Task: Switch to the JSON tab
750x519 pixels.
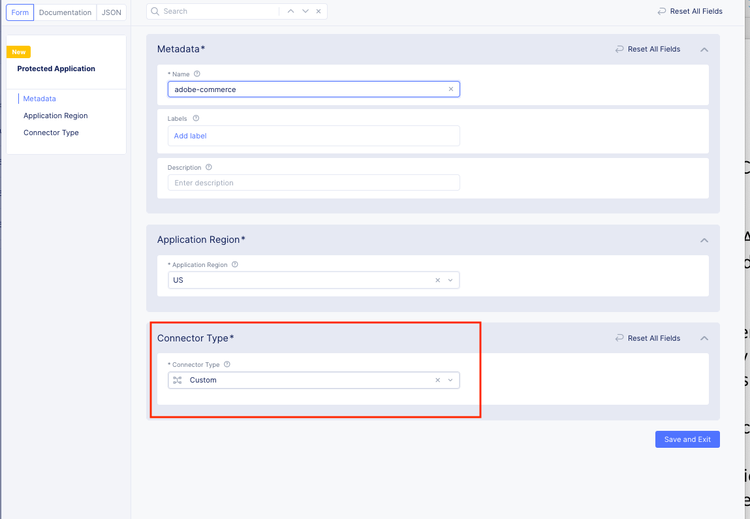Action: coord(110,12)
